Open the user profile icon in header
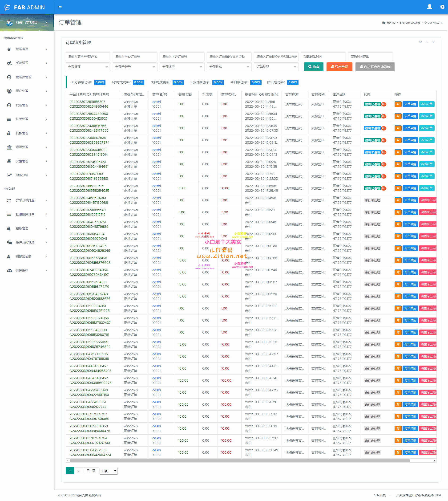Viewport: 448px width, 501px height. (x=430, y=7)
